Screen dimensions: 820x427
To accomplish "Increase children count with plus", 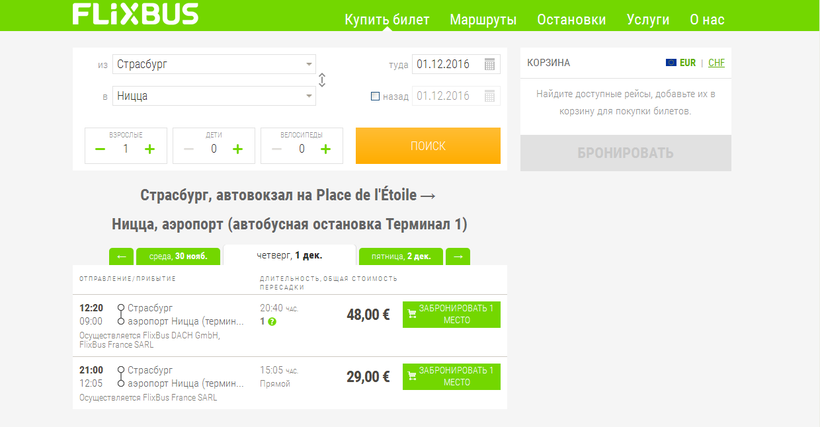I will 237,149.
